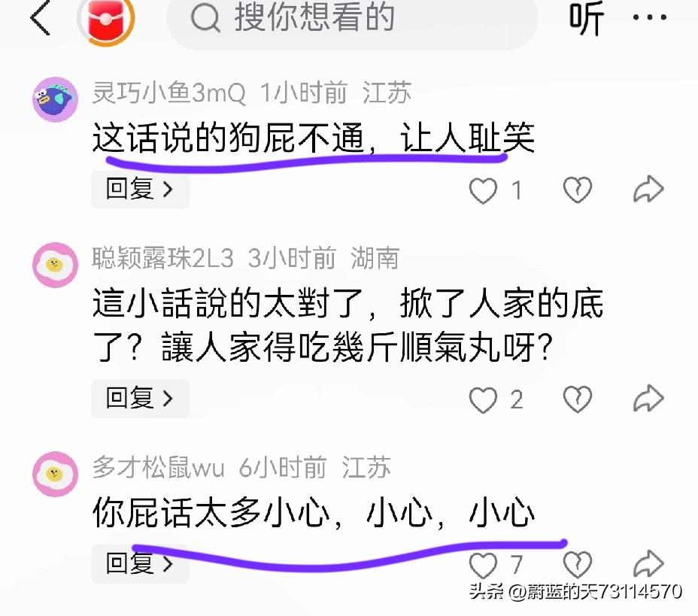Like the comment by 聪颖露珠2L3
698x616 pixels.
(483, 399)
